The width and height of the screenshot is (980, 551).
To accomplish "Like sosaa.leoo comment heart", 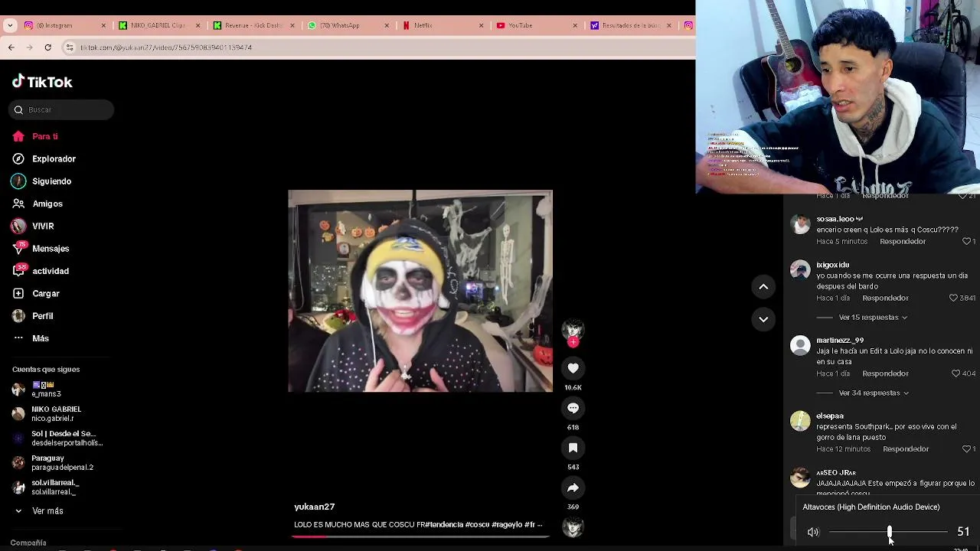I will 966,241.
